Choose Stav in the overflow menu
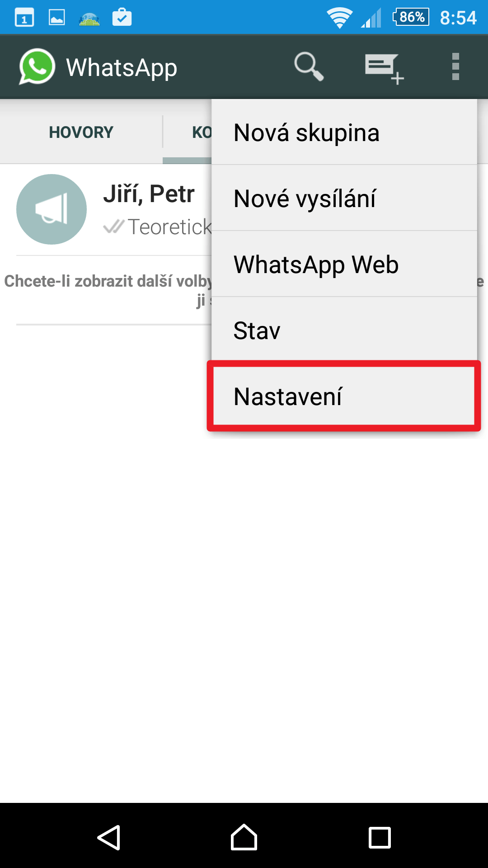The image size is (488, 868). (344, 330)
